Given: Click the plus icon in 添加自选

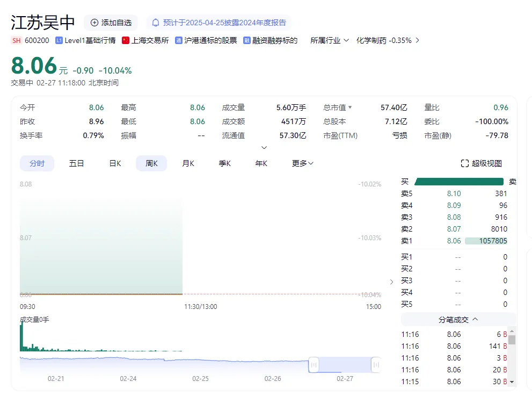Looking at the screenshot, I should [x=94, y=23].
